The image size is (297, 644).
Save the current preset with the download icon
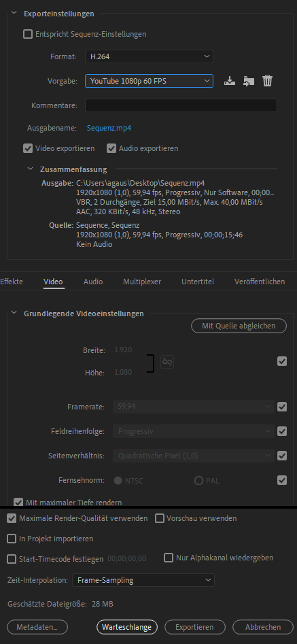tap(230, 81)
